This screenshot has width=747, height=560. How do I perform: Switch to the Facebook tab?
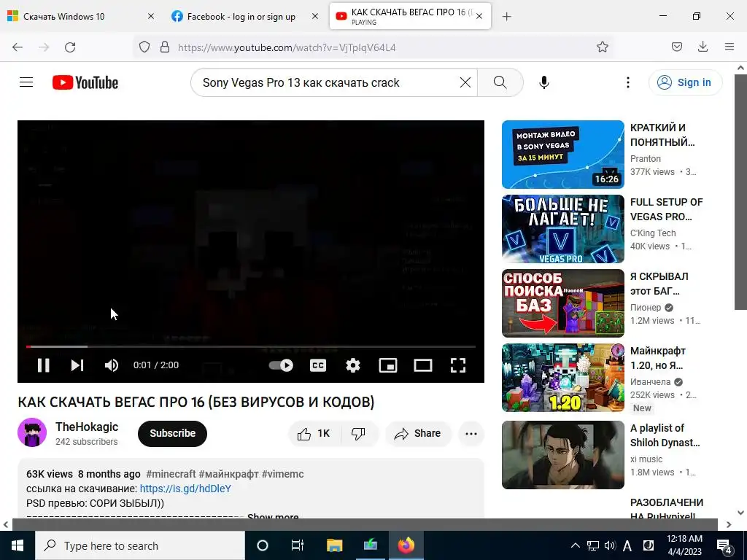(x=241, y=16)
